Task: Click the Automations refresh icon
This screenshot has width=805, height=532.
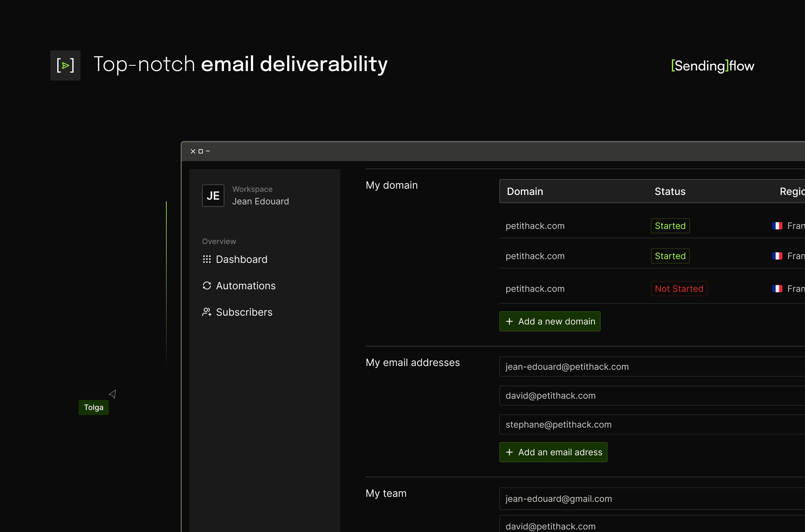Action: point(207,286)
